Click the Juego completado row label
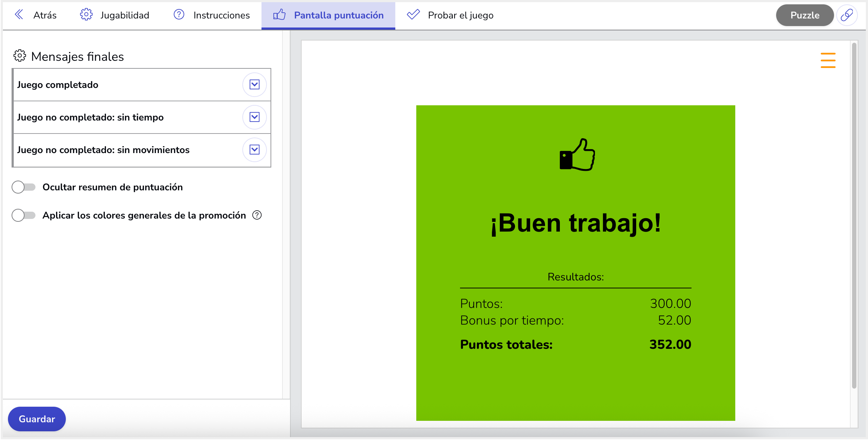The image size is (868, 440). click(58, 85)
